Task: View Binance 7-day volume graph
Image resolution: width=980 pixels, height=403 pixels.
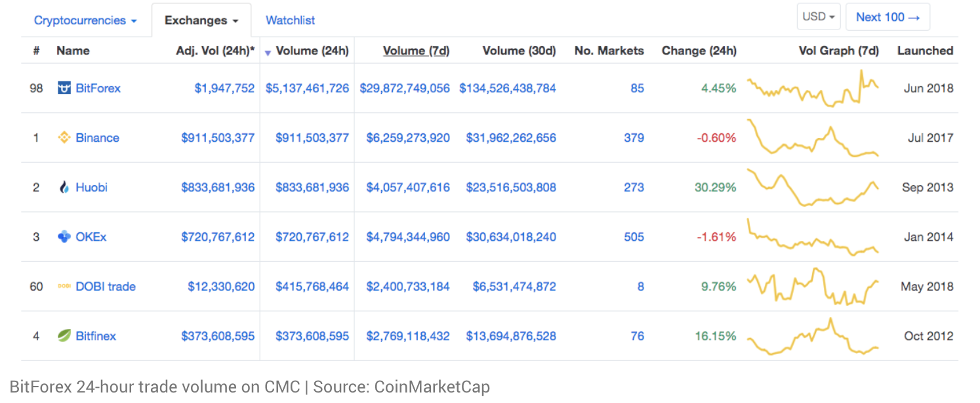Action: coord(813,138)
